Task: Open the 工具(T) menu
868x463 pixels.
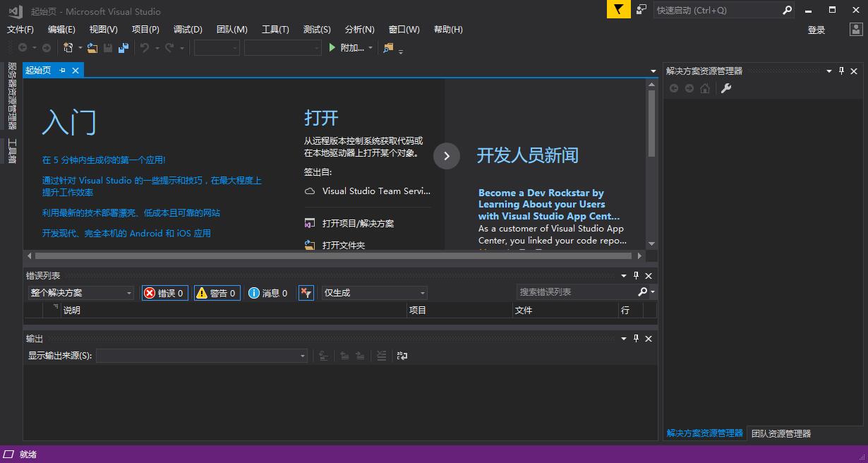Action: click(275, 29)
